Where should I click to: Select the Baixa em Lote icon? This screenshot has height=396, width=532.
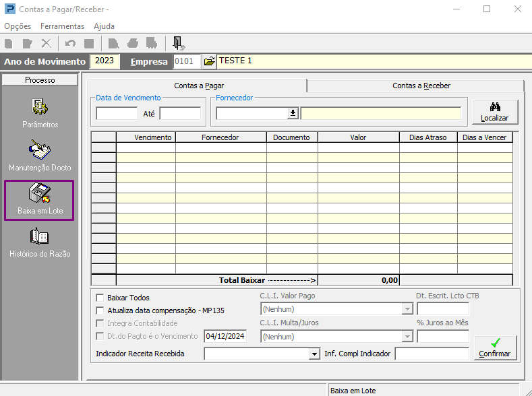(x=40, y=199)
